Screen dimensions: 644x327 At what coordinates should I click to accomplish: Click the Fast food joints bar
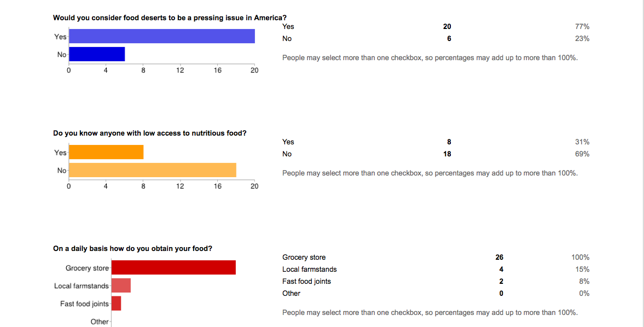116,303
